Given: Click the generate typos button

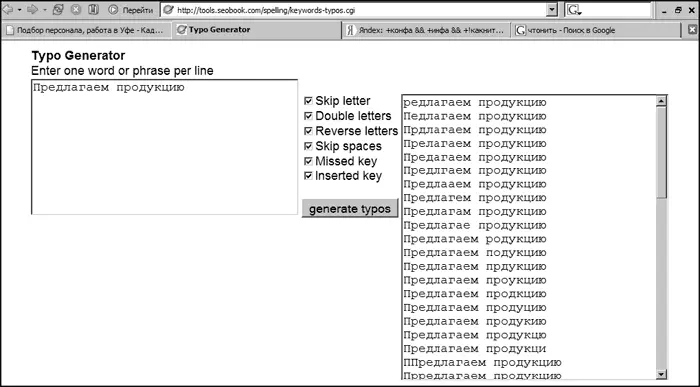Looking at the screenshot, I should pos(350,208).
